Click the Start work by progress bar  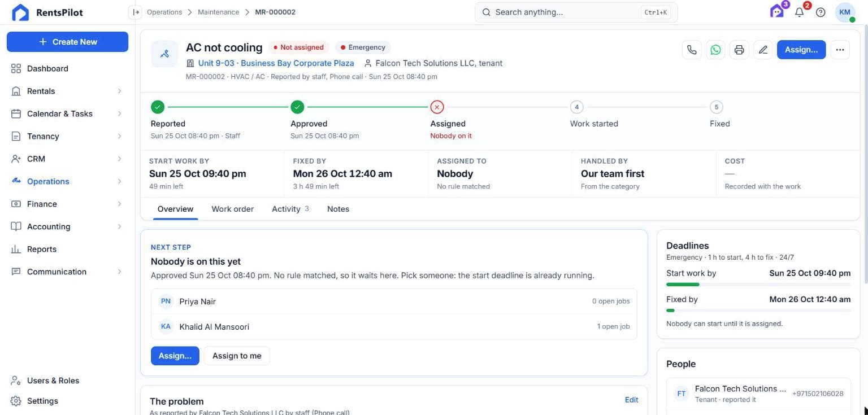point(758,285)
